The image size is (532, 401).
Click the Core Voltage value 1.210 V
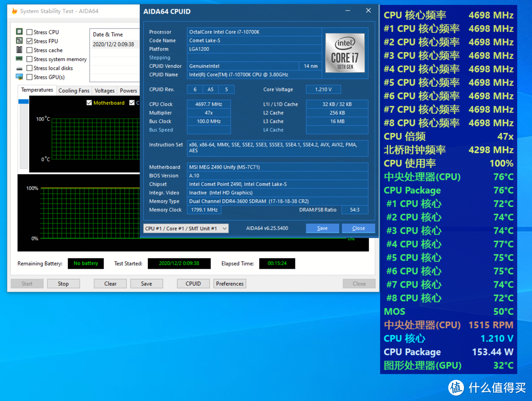[323, 90]
